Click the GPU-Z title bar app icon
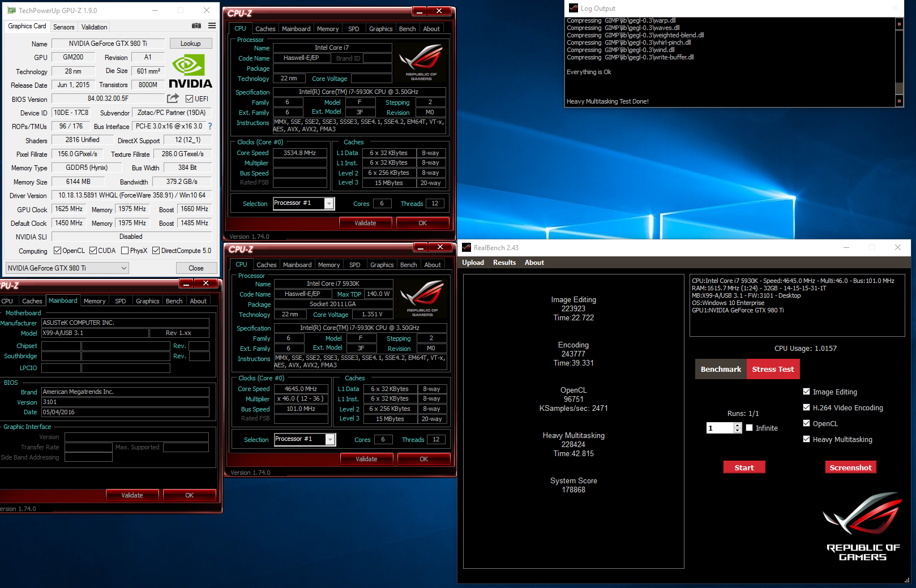This screenshot has width=916, height=588. (x=11, y=10)
